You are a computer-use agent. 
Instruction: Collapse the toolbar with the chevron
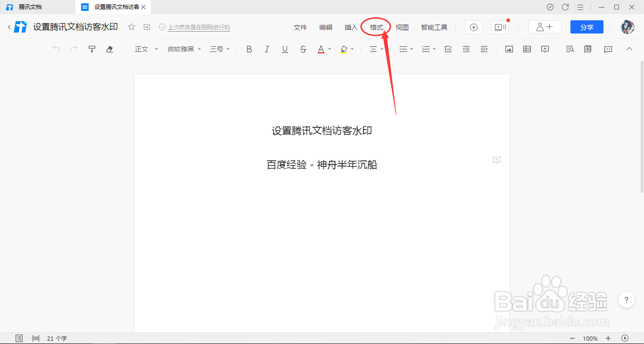coord(629,49)
